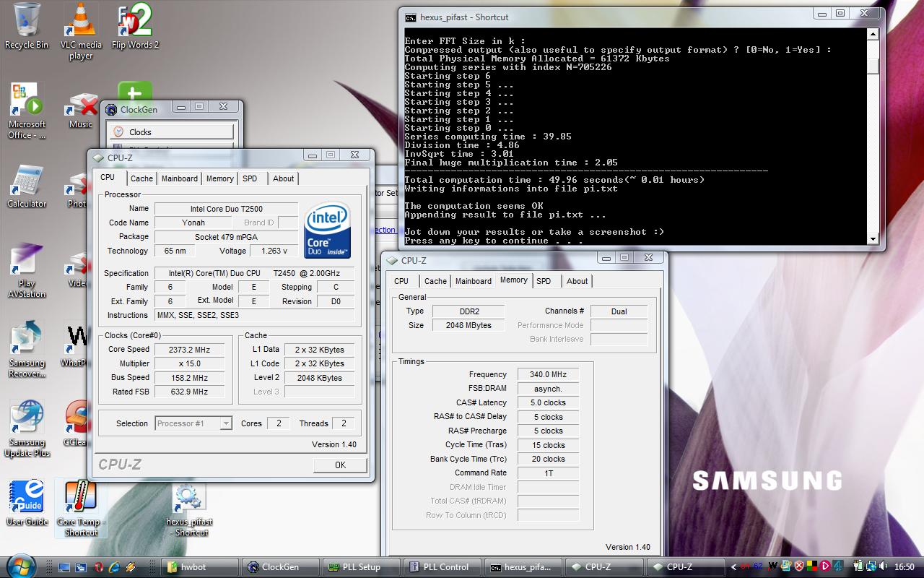This screenshot has height=578, width=924.
Task: Click the CAS# Latency value field
Action: pyautogui.click(x=548, y=402)
